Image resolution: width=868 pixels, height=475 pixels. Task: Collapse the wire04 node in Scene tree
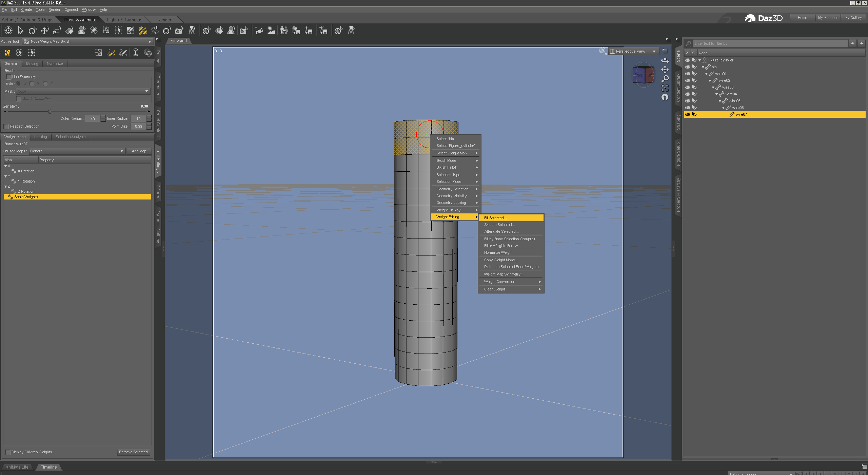(x=716, y=94)
